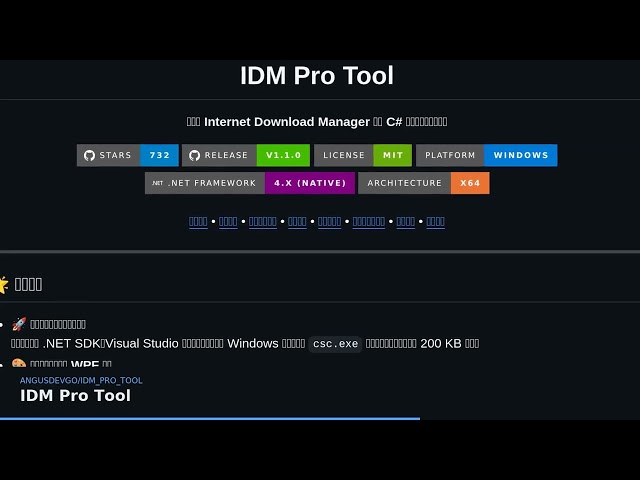Open the .NET Framework 4.x (Native) badge
The width and height of the screenshot is (640, 480).
[250, 183]
